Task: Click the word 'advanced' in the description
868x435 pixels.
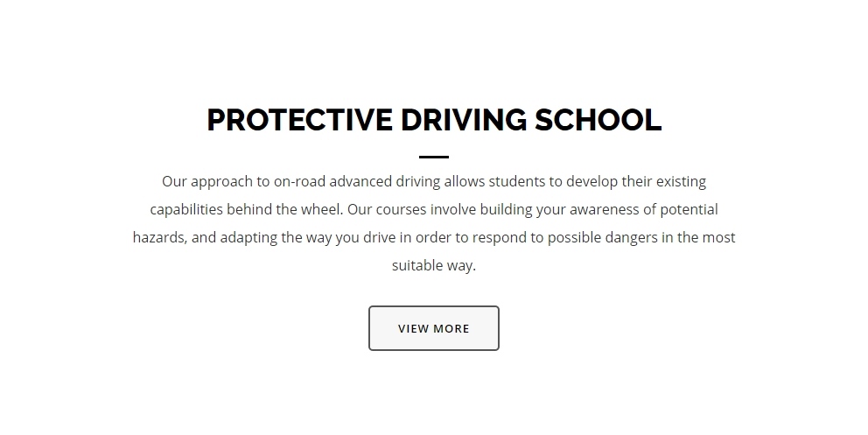Action: tap(360, 181)
